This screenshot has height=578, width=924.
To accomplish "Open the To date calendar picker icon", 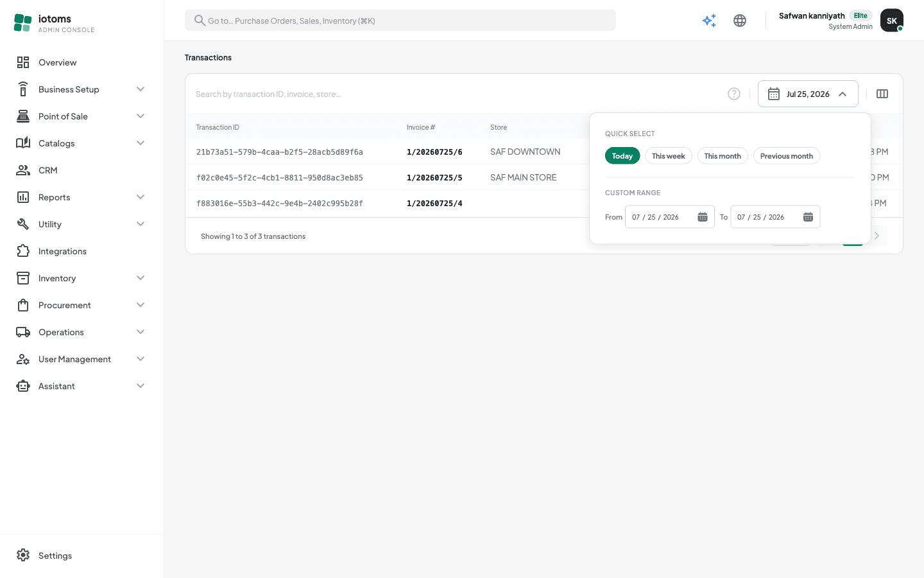I will click(808, 217).
